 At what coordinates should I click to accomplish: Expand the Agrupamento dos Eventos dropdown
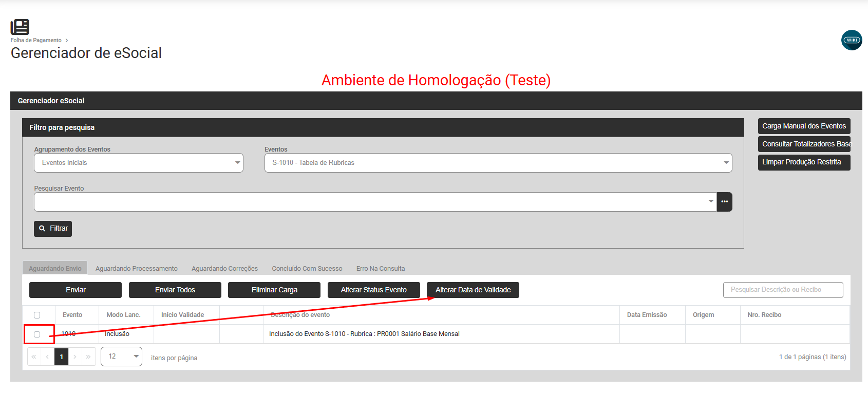(x=139, y=163)
